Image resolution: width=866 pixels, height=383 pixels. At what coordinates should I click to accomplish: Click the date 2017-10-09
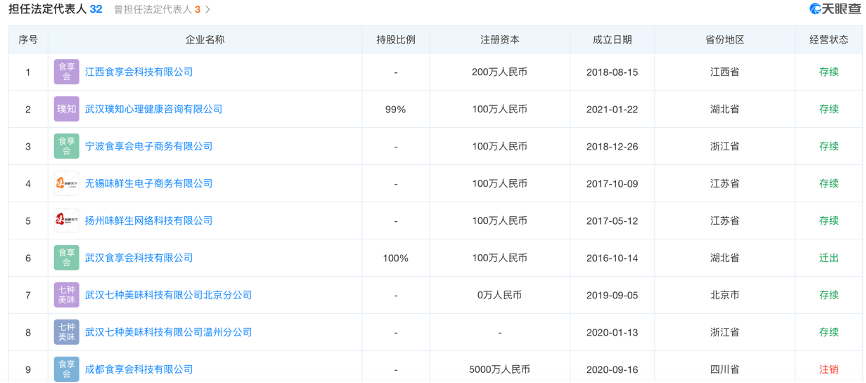click(612, 183)
